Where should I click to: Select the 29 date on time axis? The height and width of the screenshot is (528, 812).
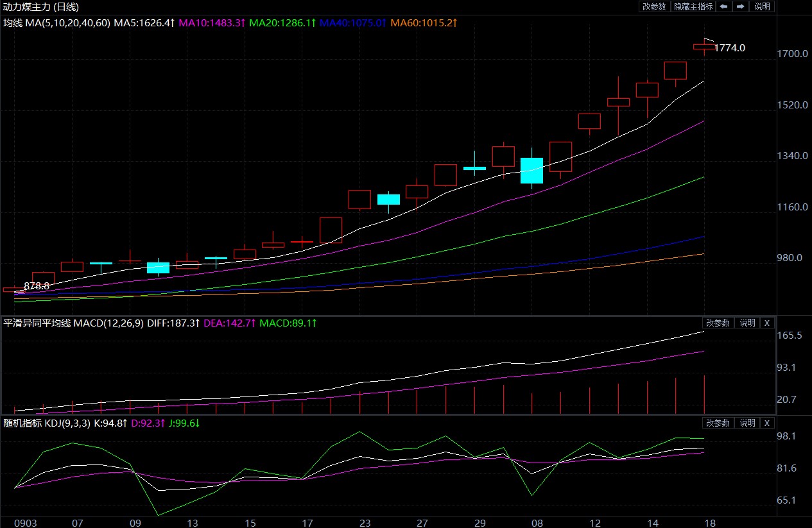pos(479,523)
